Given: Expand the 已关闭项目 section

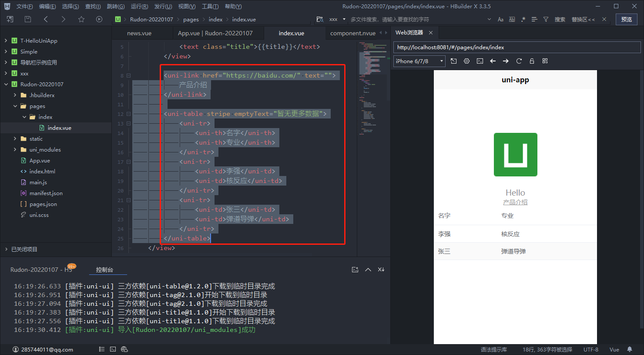Looking at the screenshot, I should click(x=6, y=249).
